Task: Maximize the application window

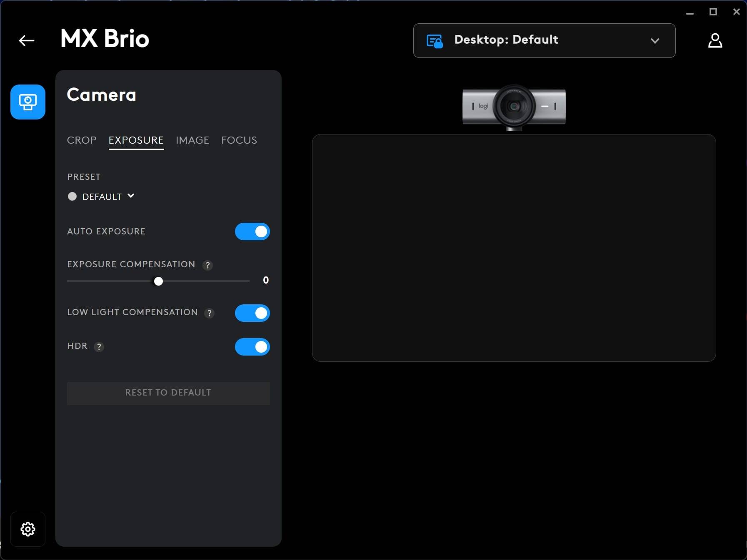Action: point(713,12)
